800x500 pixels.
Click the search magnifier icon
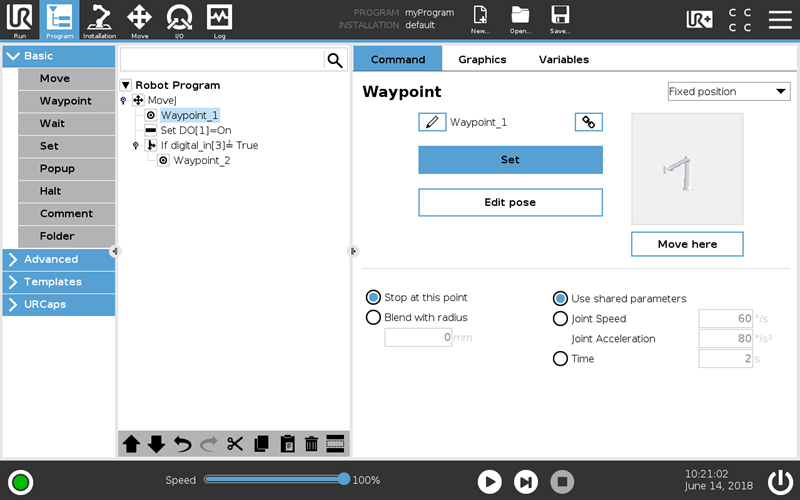335,61
